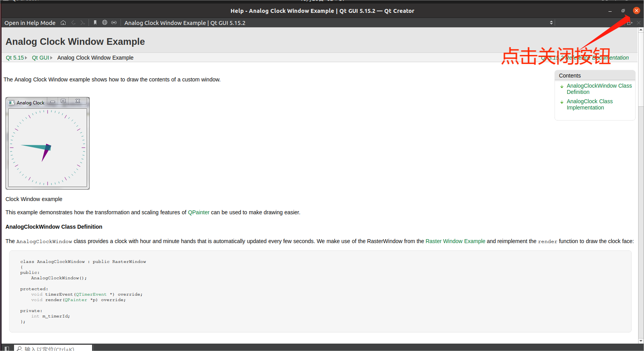Minimize the Qt Creator help window
Viewport: 644px width, 351px height.
pos(610,11)
